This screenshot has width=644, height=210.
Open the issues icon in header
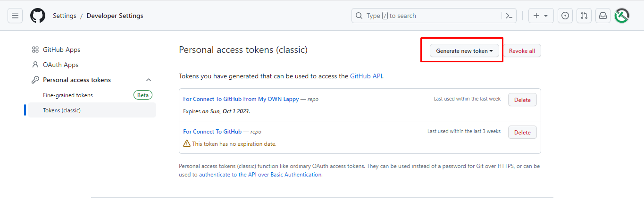(x=565, y=16)
